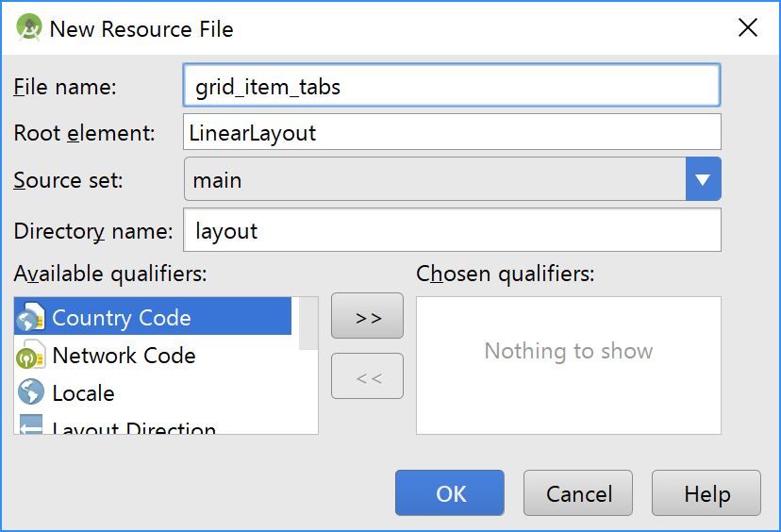
Task: Select Country Code qualifier
Action: 122,318
